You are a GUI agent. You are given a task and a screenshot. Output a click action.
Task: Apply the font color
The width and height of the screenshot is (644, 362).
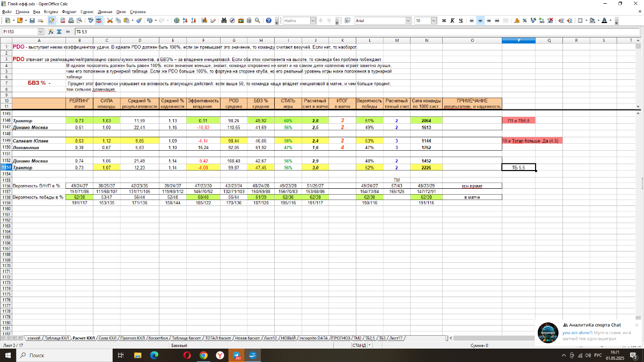click(x=604, y=20)
